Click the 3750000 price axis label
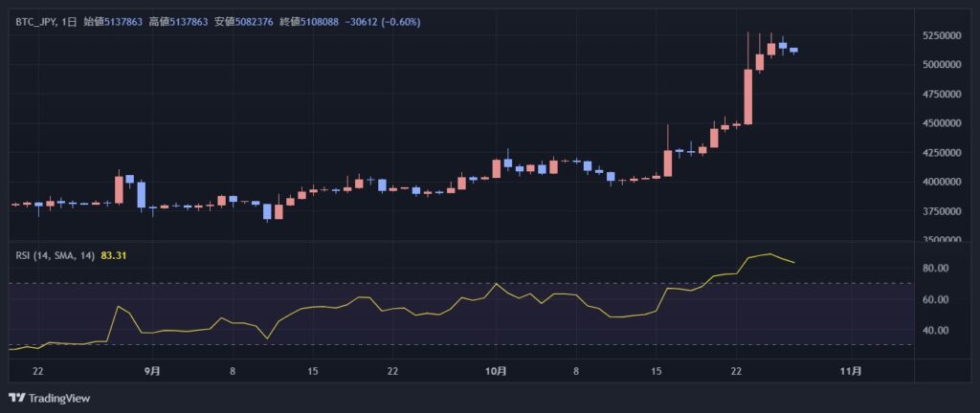Screen dimensions: 980x413 coord(943,211)
